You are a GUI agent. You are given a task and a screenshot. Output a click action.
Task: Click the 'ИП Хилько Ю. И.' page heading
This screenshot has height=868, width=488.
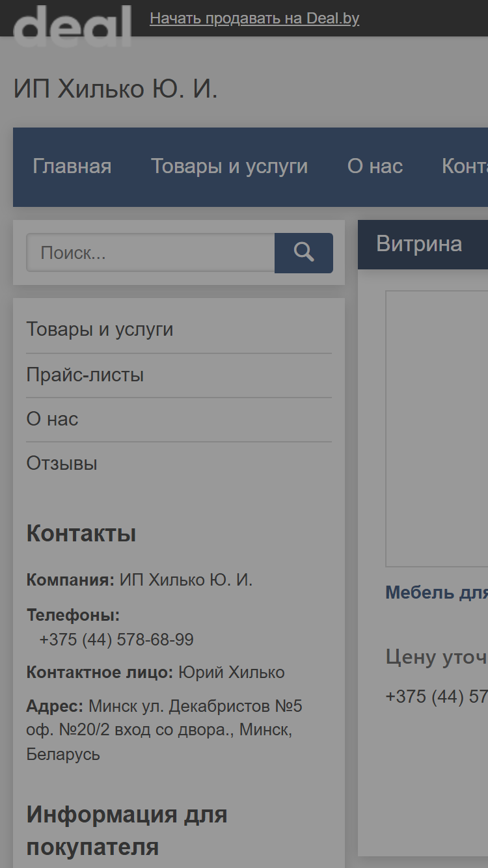pos(115,88)
